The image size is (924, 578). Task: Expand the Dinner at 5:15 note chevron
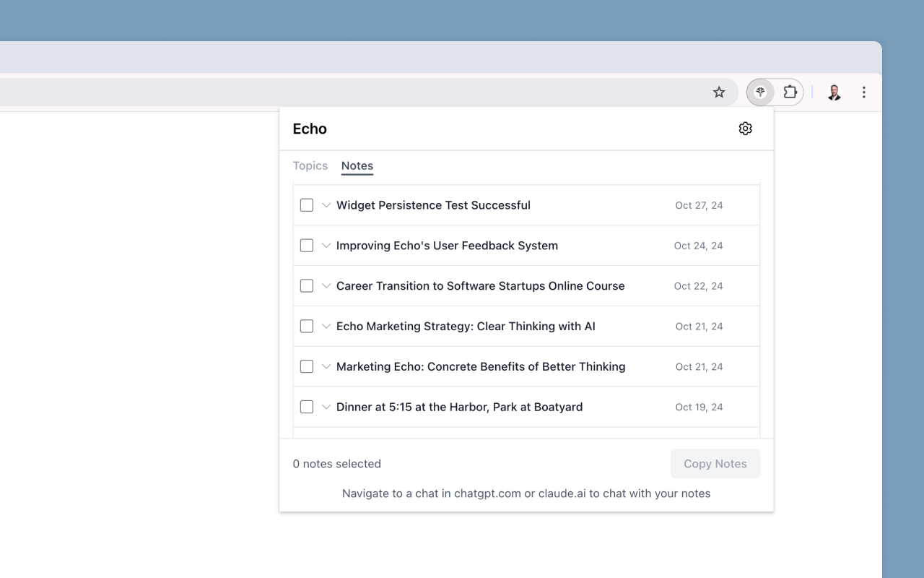tap(326, 407)
